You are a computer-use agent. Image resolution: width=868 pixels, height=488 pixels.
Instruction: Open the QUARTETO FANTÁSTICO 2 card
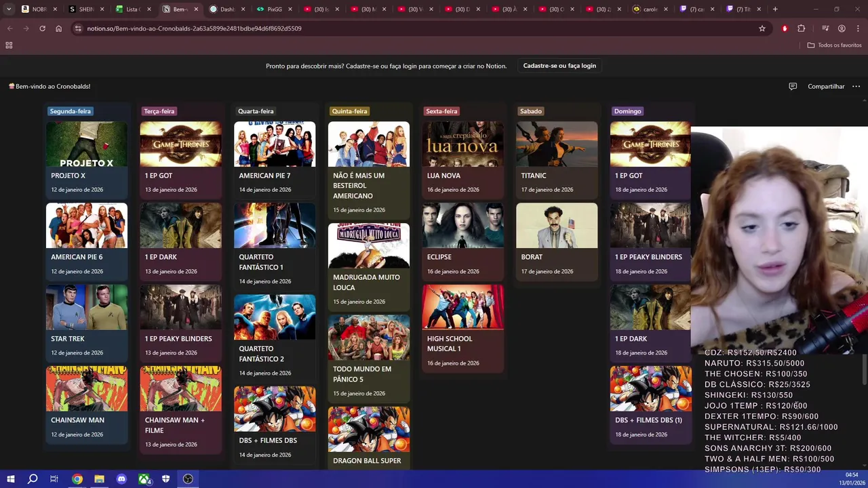(x=275, y=338)
